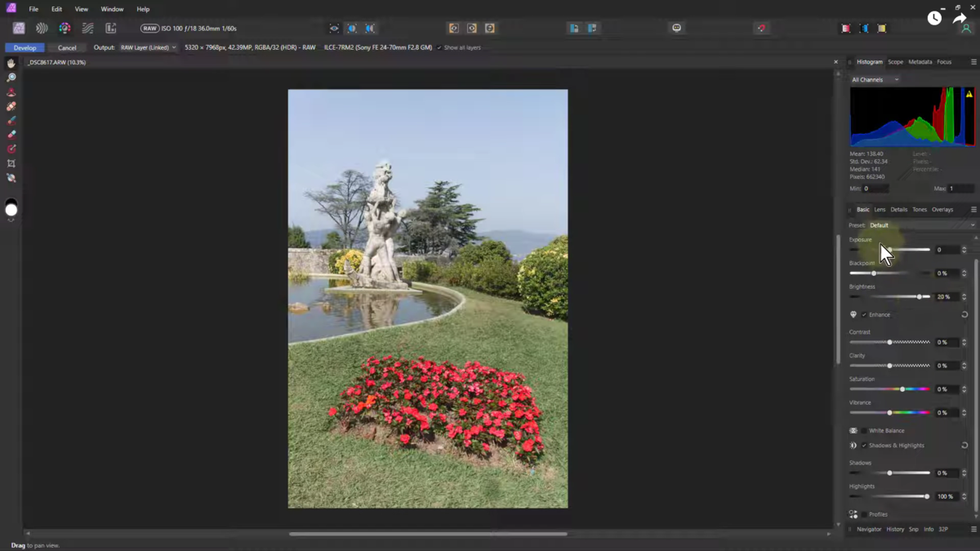The image size is (980, 551).
Task: Select the Crop tool
Action: click(11, 163)
